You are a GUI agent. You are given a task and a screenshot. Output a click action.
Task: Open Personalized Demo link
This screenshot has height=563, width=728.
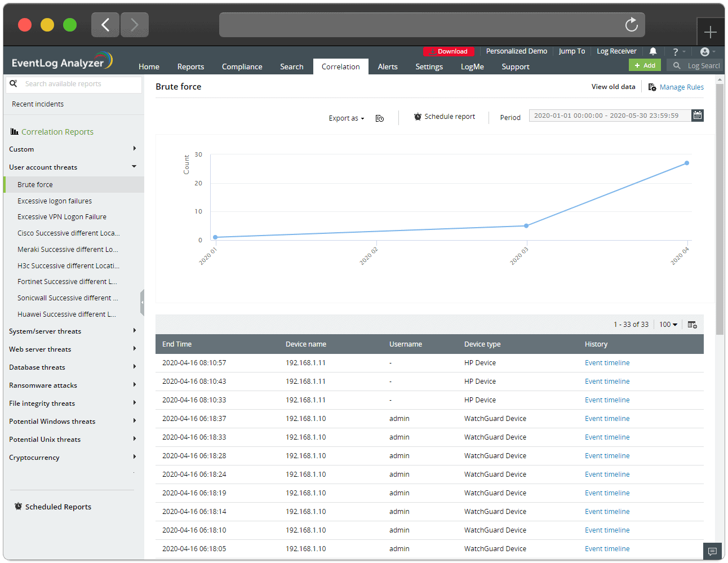pyautogui.click(x=517, y=51)
